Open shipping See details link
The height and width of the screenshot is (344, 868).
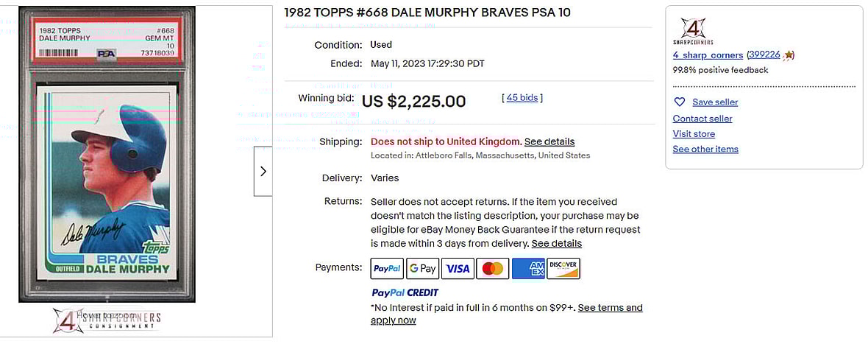pos(549,141)
